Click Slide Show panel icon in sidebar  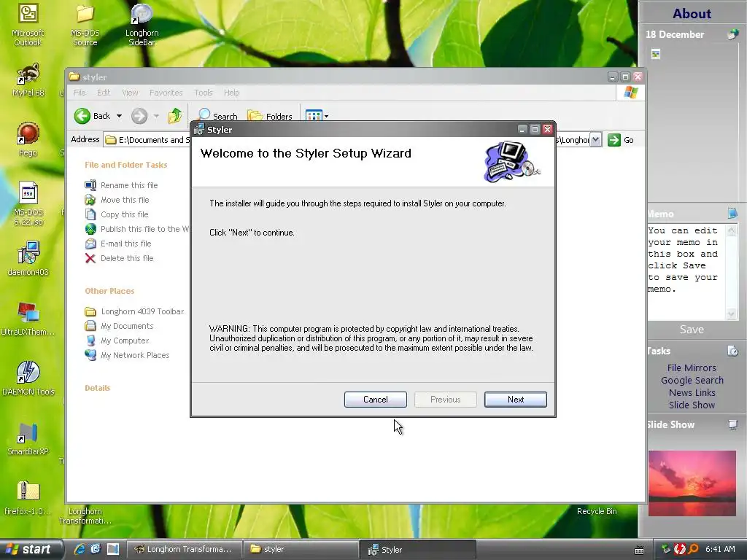point(732,424)
